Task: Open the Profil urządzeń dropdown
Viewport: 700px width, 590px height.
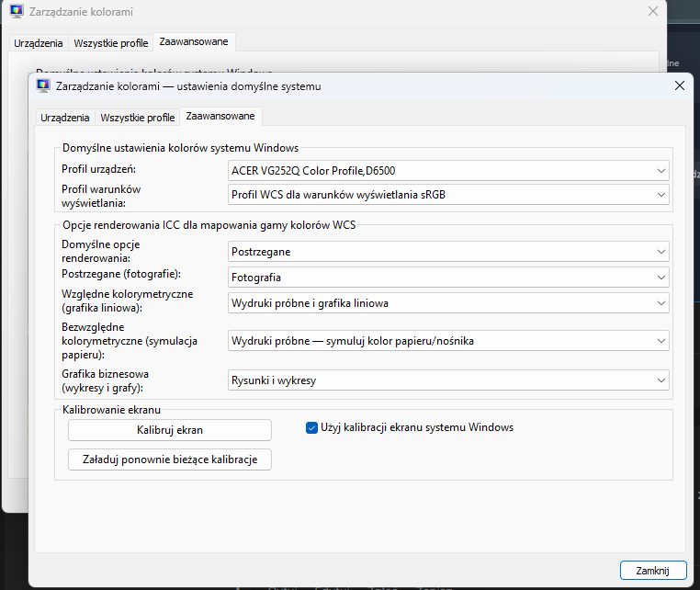Action: pos(448,171)
